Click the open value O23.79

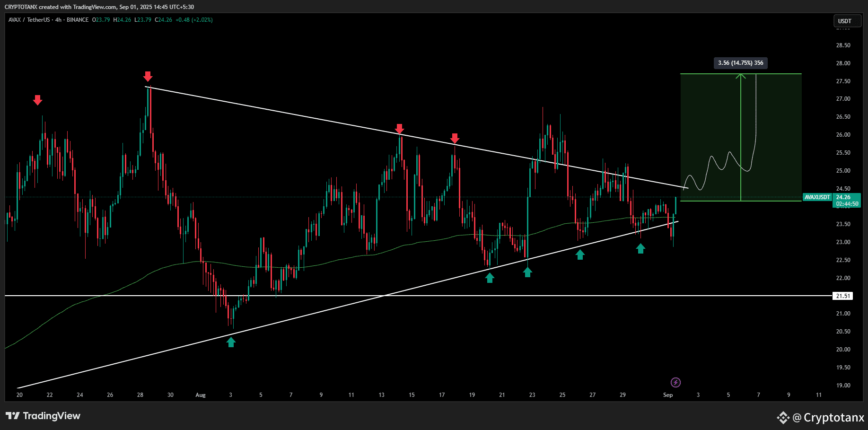click(x=101, y=20)
